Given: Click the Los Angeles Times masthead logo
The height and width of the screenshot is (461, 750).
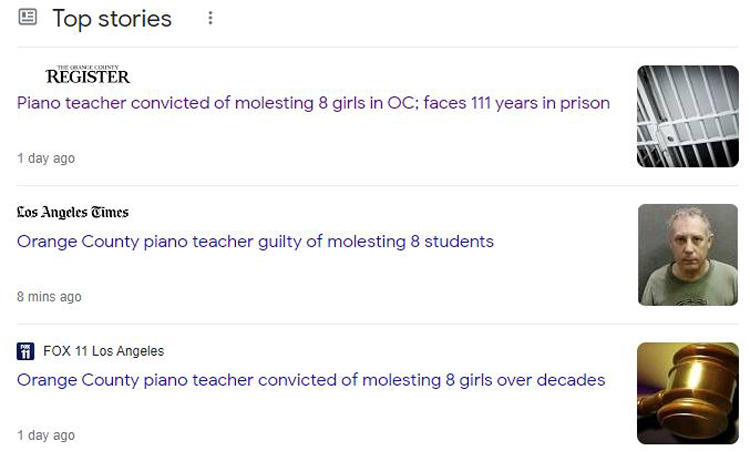Looking at the screenshot, I should (x=73, y=212).
